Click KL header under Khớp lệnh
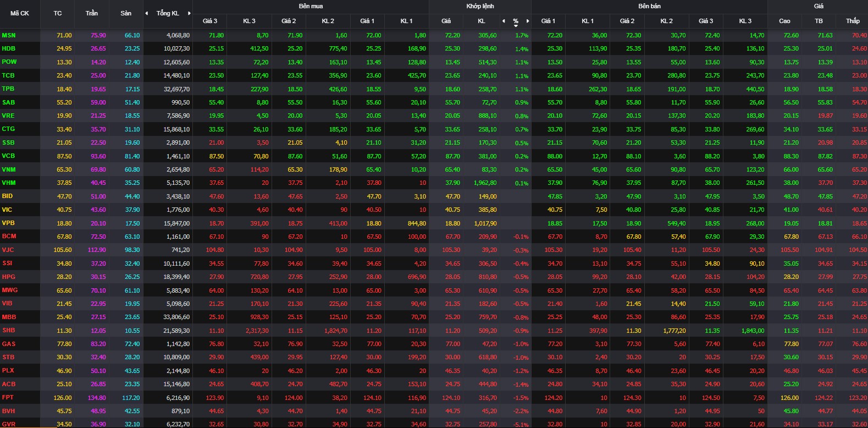 pos(482,21)
